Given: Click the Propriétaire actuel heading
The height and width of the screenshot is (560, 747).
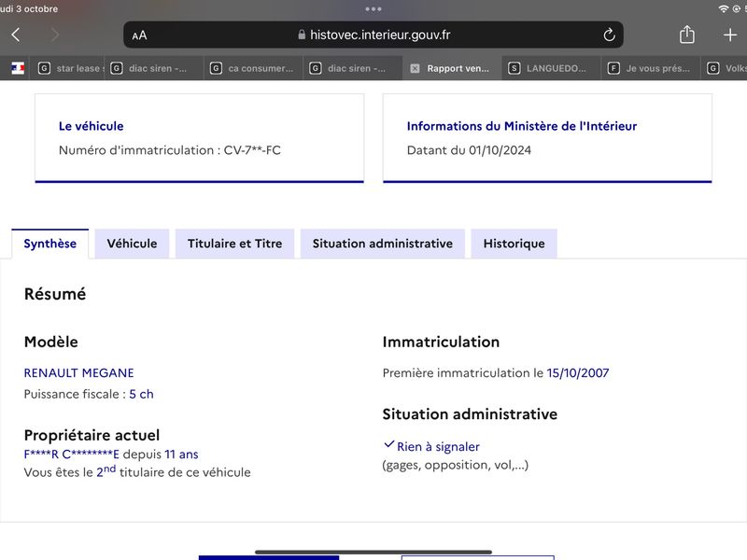Looking at the screenshot, I should click(x=92, y=435).
